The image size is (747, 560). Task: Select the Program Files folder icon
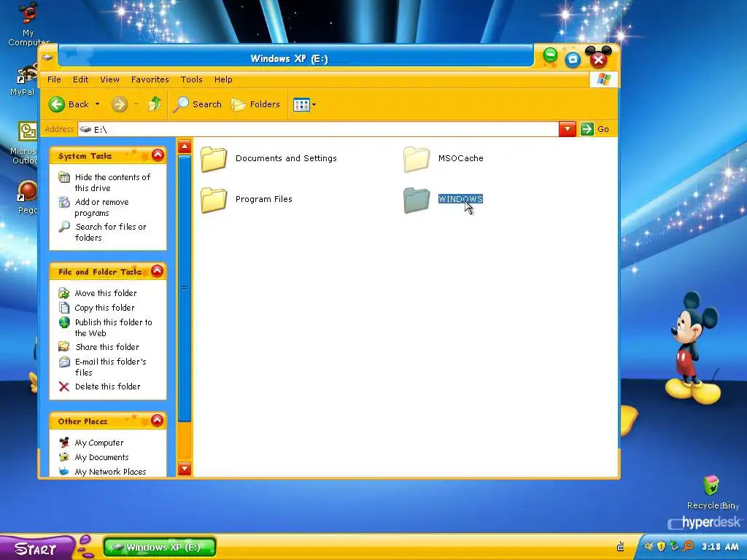point(214,200)
